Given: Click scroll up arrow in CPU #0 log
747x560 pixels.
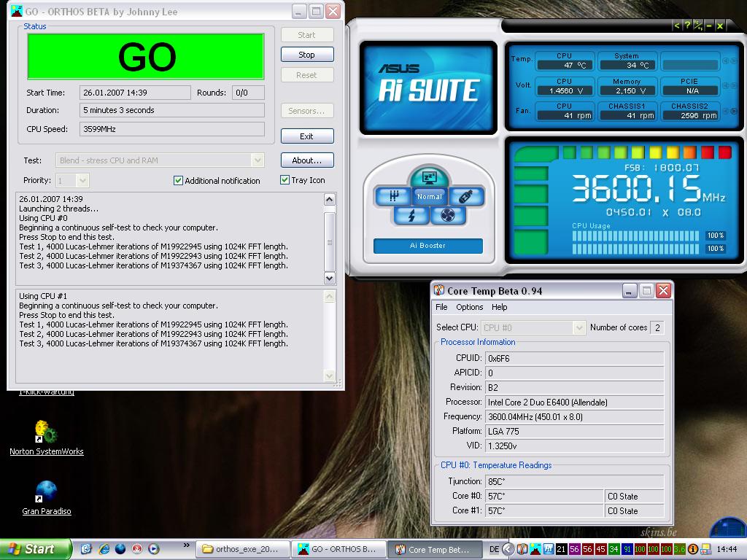Looking at the screenshot, I should 329,200.
